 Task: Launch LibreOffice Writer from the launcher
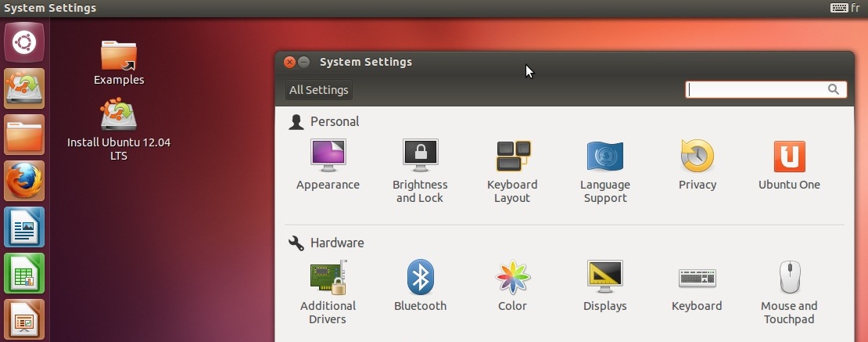tap(23, 227)
